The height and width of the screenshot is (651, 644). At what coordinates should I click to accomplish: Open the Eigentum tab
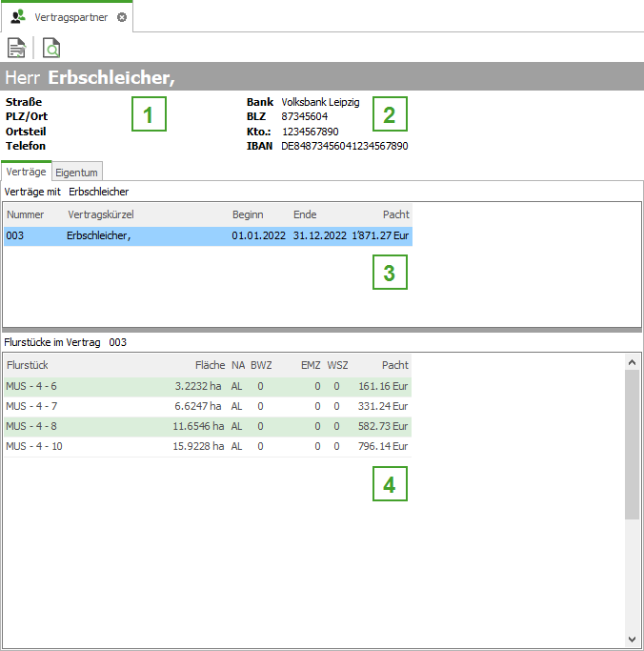click(77, 172)
